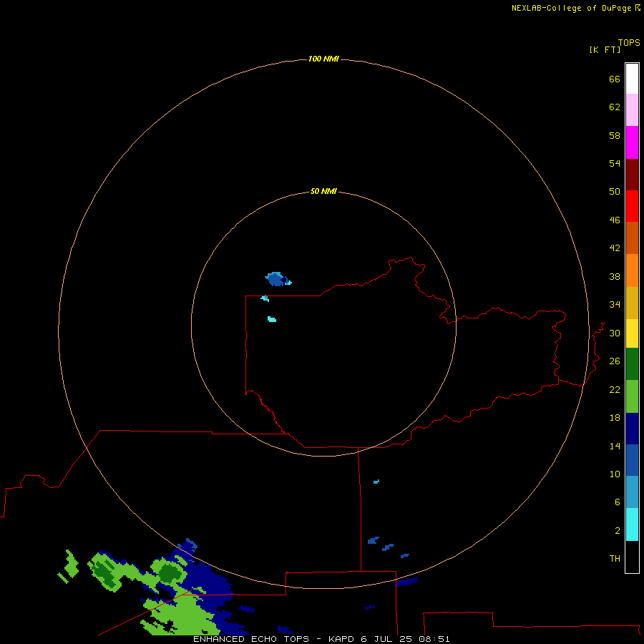Screen dimensions: 644x644
Task: Click the 54 legend value
Action: point(615,163)
